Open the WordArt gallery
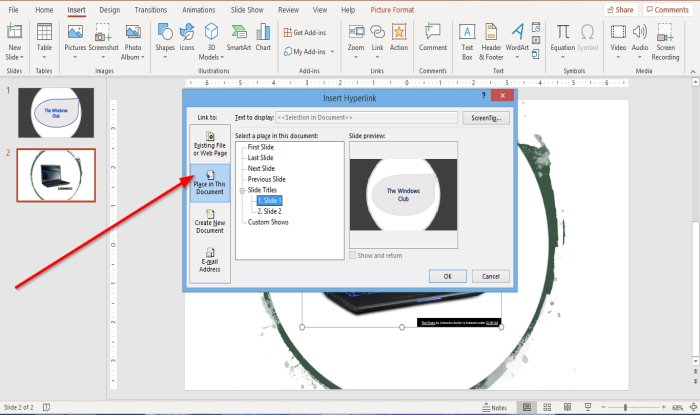Screen dimensions: 700x415 (x=517, y=42)
